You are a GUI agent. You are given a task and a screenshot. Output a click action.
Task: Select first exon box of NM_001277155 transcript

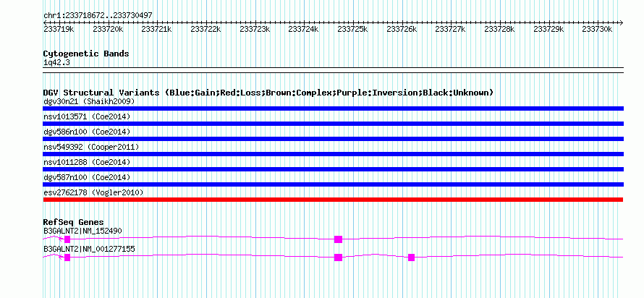(67, 257)
